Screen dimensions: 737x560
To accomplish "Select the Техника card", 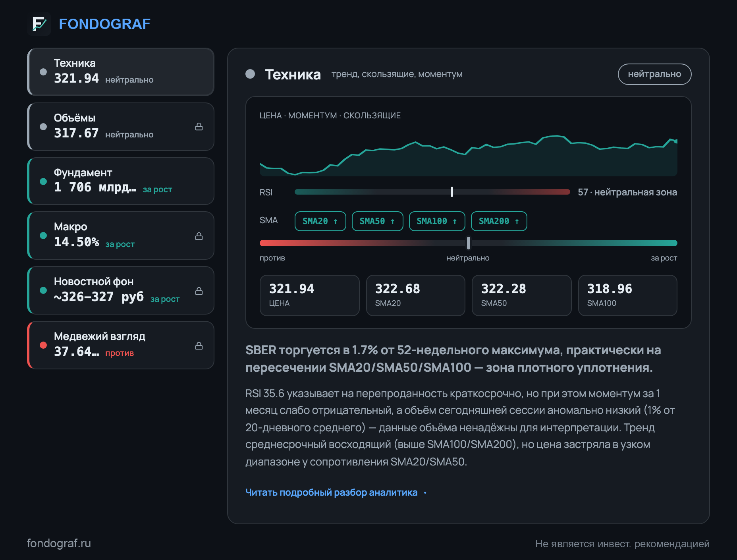I will pyautogui.click(x=121, y=72).
